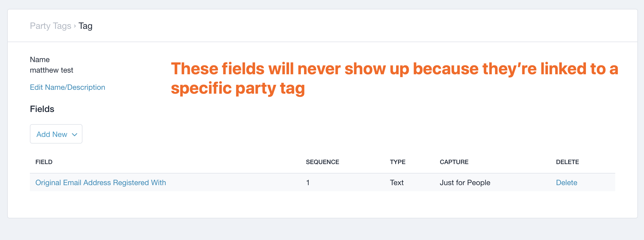This screenshot has height=240, width=644.
Task: Click the Just for People capture cell
Action: (x=465, y=183)
